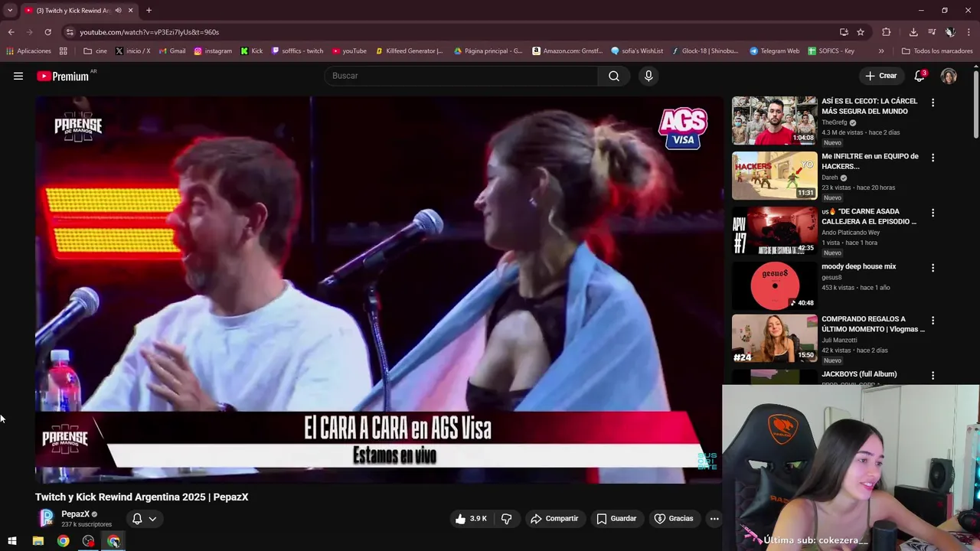
Task: Expand Chrome tab search chevron
Action: [10, 11]
